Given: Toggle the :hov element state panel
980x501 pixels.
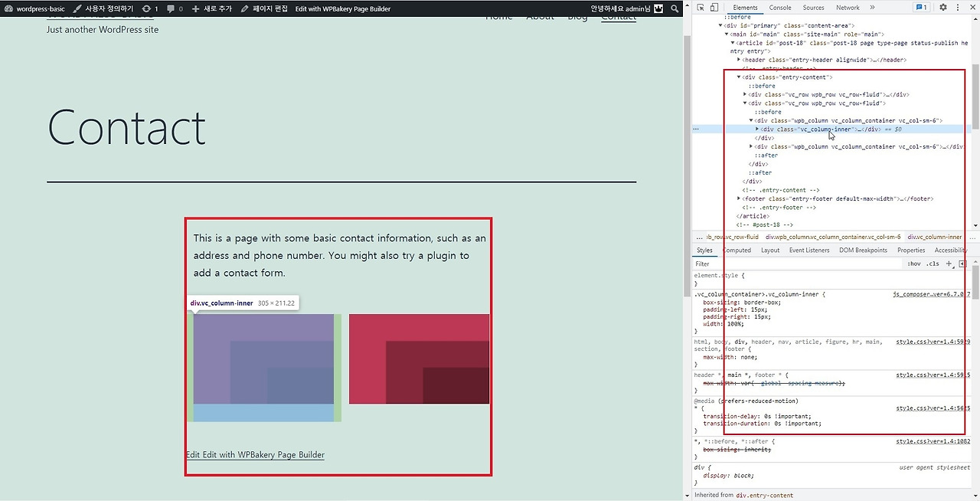Looking at the screenshot, I should pyautogui.click(x=914, y=264).
